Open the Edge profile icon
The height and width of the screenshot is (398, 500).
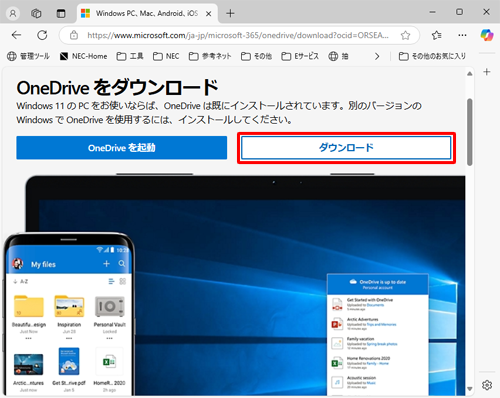tap(13, 13)
